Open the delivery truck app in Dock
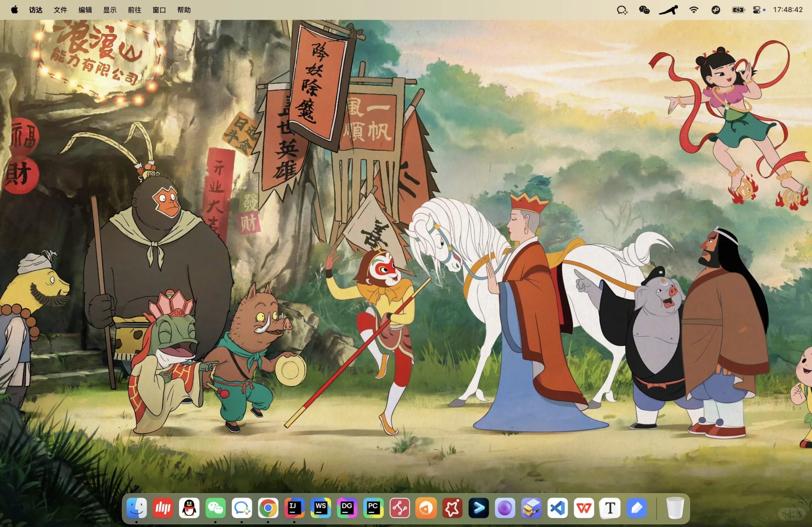 point(531,508)
